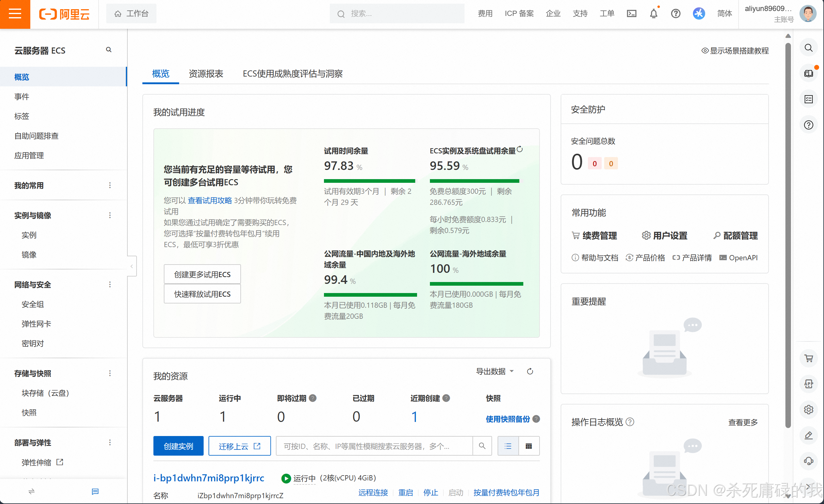Open the 导出数据 dropdown
The image size is (824, 504).
(495, 371)
